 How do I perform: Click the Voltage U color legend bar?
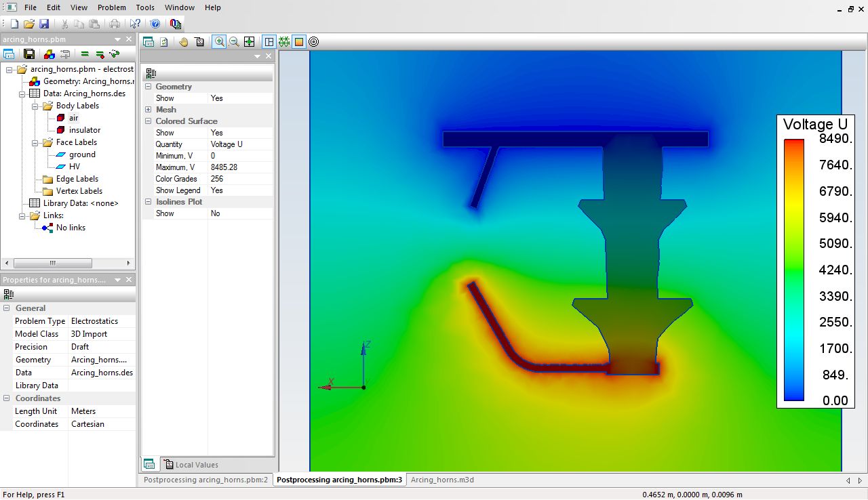[793, 270]
